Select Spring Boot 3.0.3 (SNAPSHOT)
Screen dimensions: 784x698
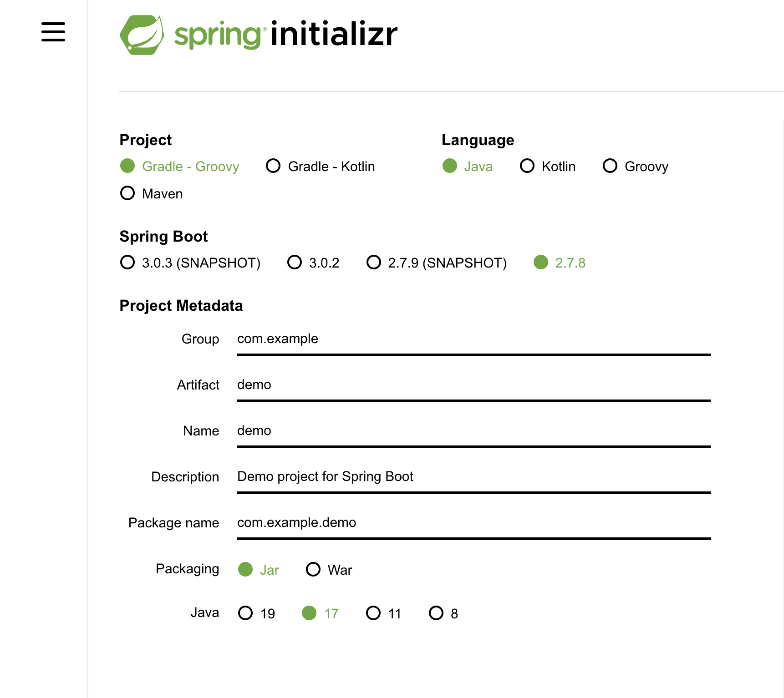pos(190,263)
